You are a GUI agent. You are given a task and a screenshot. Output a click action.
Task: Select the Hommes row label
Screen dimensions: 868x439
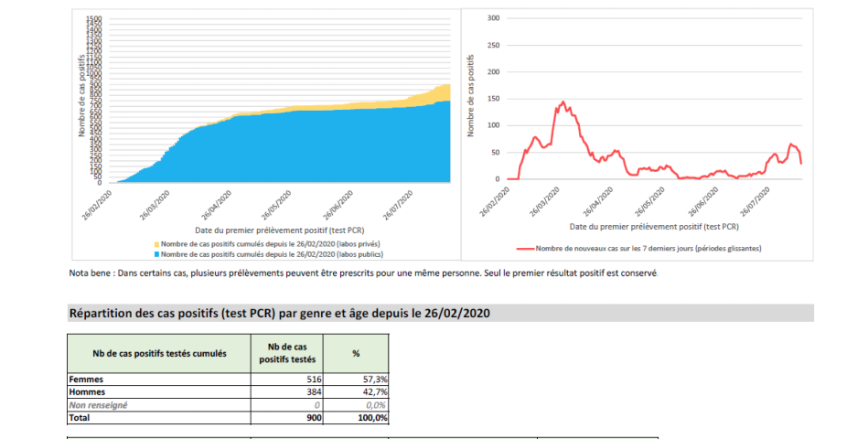pyautogui.click(x=88, y=391)
